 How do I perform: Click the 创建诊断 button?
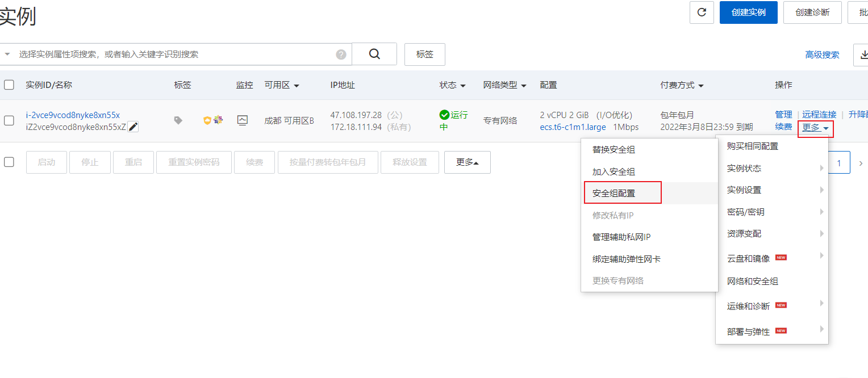point(812,12)
